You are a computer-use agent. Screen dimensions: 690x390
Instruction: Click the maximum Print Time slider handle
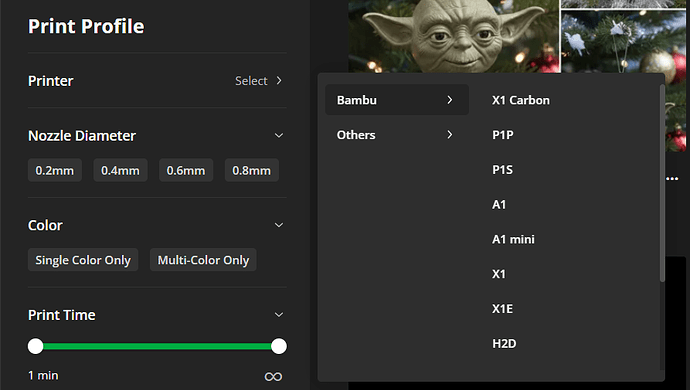(x=279, y=346)
